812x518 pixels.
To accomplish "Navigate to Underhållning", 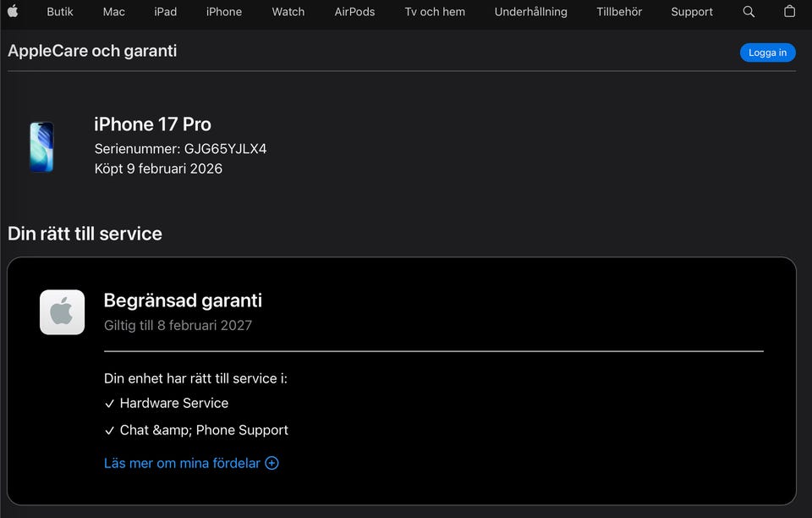I will [531, 12].
